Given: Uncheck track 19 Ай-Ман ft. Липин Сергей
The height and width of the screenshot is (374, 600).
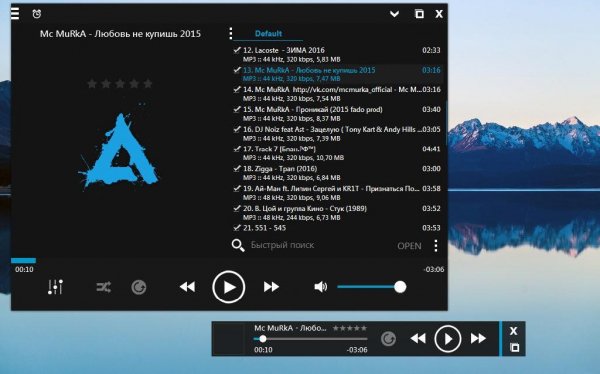Looking at the screenshot, I should pos(237,188).
